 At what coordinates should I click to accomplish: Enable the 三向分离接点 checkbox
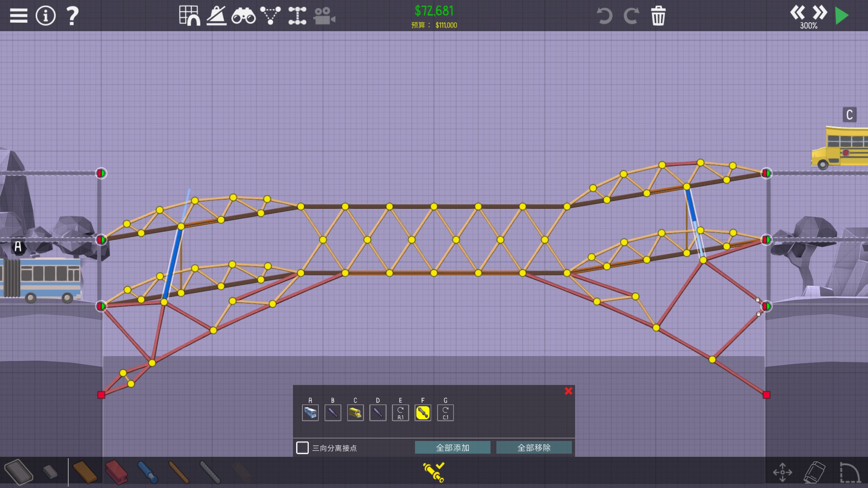click(x=302, y=448)
